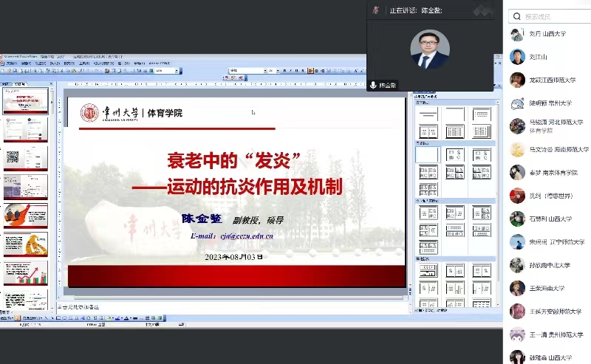The width and height of the screenshot is (591, 364).
Task: Click the 搜索成员 member search field
Action: (550, 16)
